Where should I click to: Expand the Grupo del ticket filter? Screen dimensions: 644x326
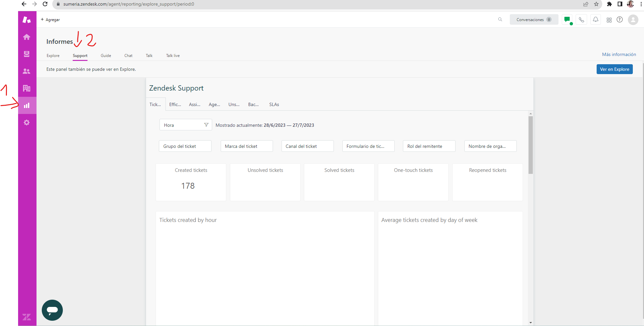coord(185,146)
